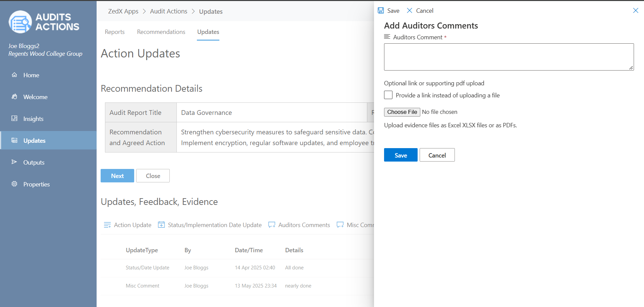Open the Reports tab
Screen dimensions: 644x307
(115, 32)
